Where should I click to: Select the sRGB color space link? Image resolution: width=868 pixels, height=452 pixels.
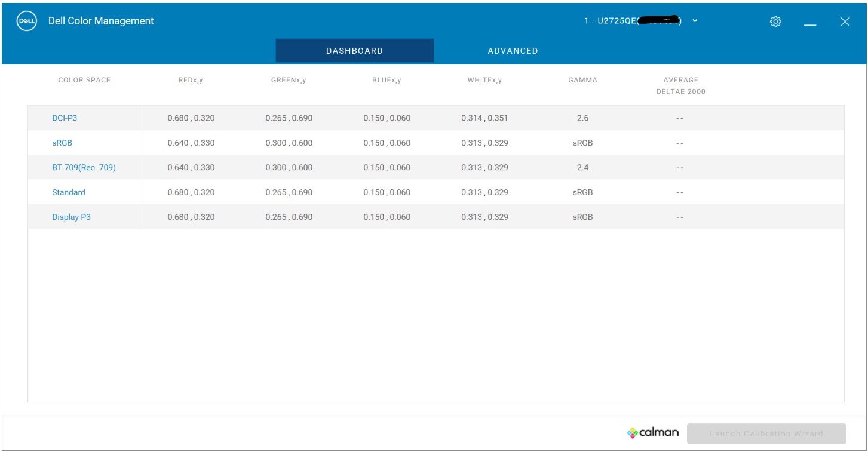point(62,143)
